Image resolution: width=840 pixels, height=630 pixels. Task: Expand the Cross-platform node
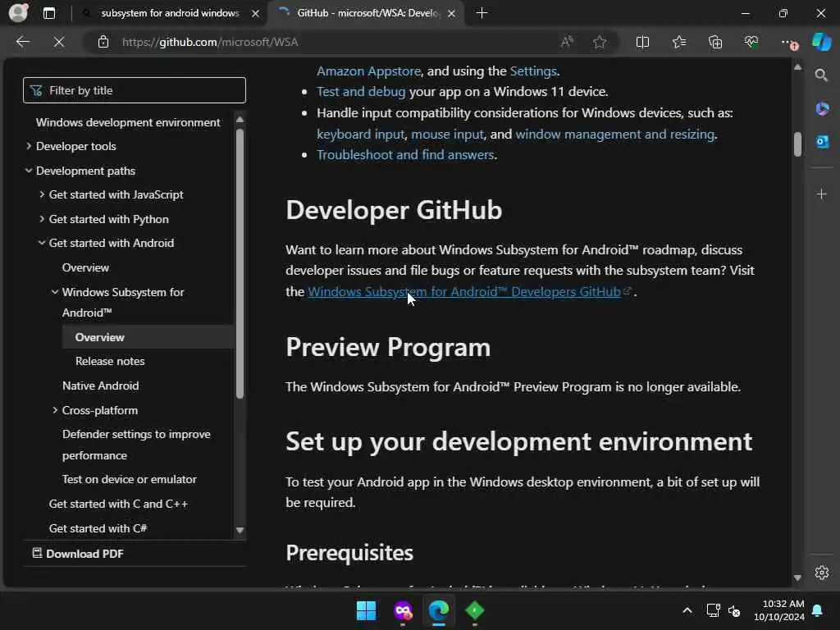[x=55, y=410]
